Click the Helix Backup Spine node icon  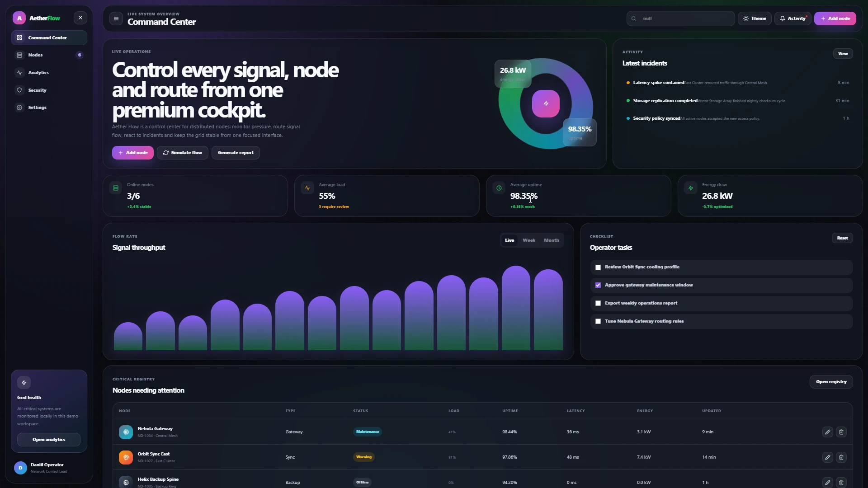126,483
